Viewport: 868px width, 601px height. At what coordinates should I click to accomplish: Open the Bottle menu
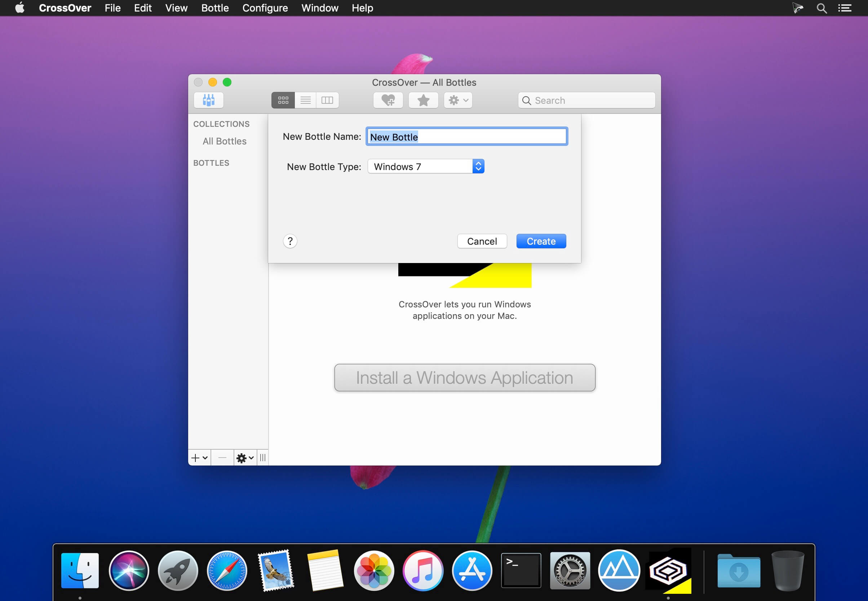coord(215,8)
